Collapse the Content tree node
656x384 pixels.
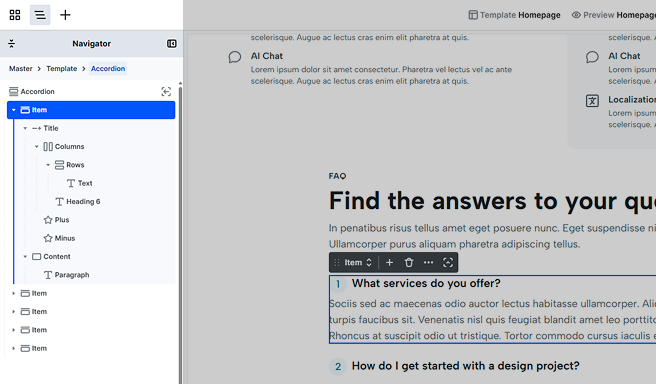[x=25, y=257]
